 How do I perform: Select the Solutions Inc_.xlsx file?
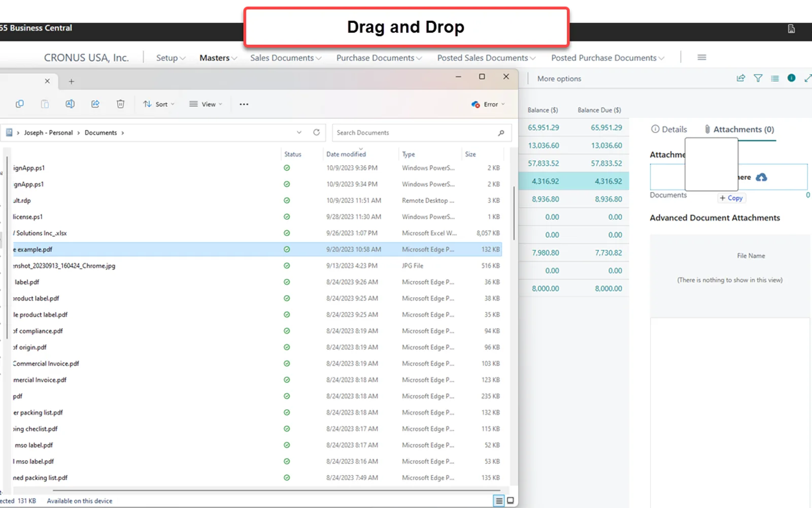[x=40, y=233]
